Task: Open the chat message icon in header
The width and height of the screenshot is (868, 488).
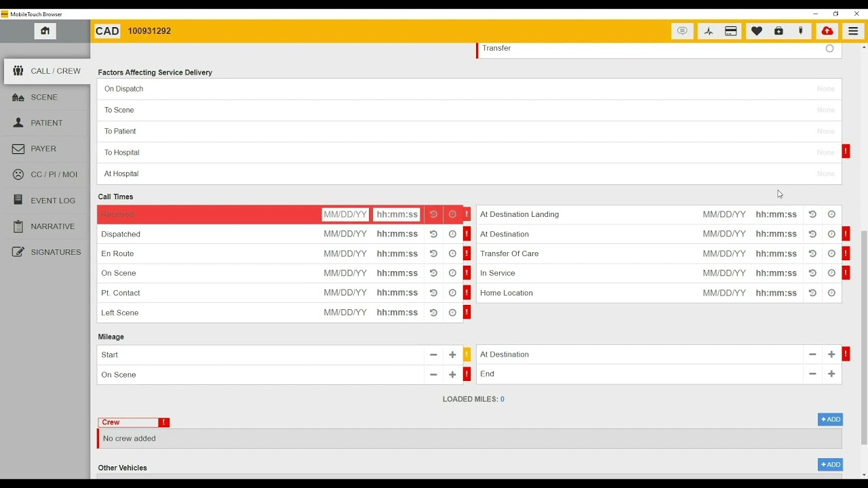Action: click(x=682, y=31)
